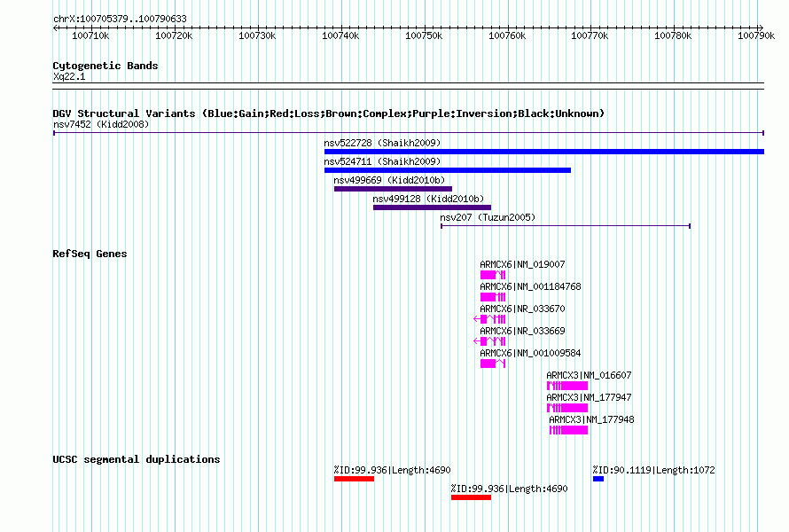The height and width of the screenshot is (532, 789).
Task: Click the ruler's right arrow end
Action: 761,27
